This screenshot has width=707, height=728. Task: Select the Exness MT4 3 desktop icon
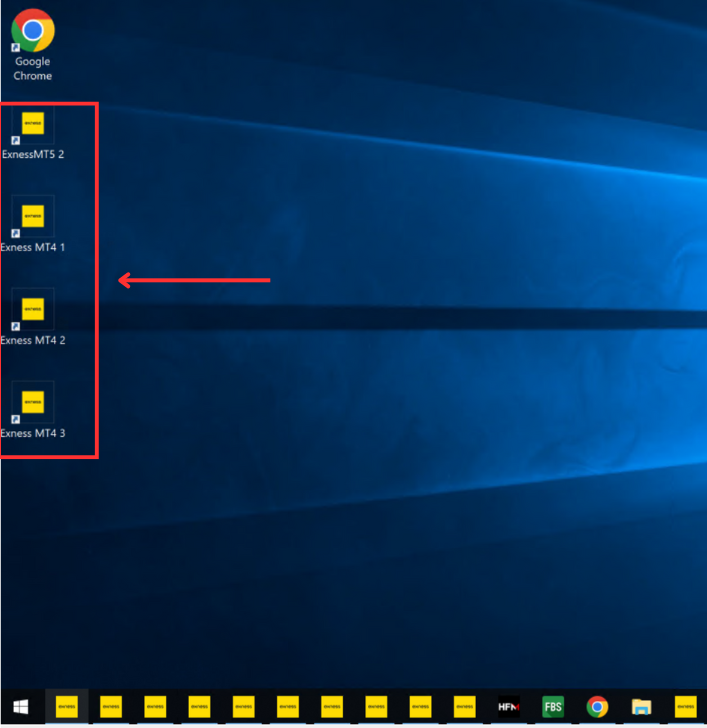click(x=32, y=412)
